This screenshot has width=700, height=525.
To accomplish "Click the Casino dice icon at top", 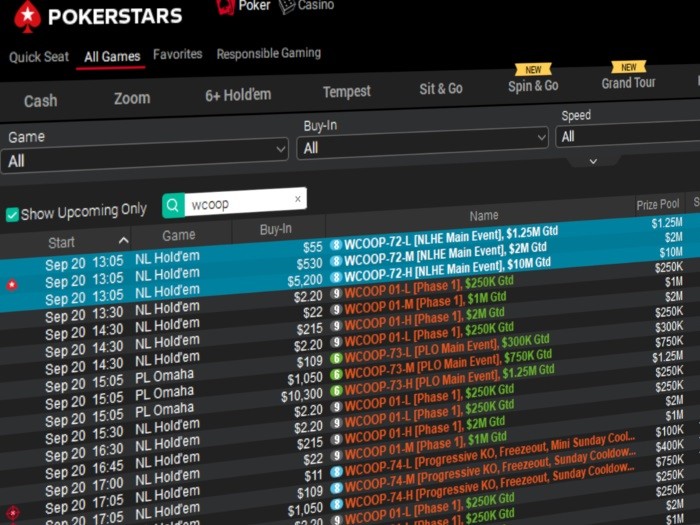I will point(287,6).
